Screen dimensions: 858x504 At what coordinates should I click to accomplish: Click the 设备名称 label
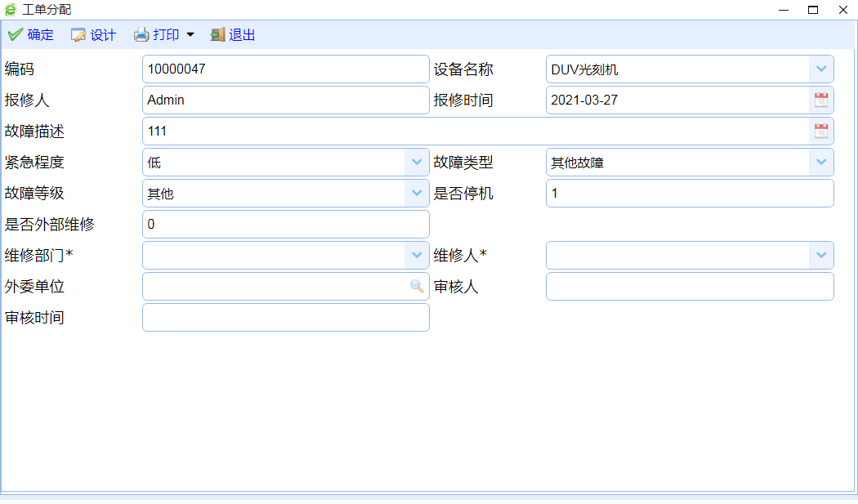(x=463, y=69)
